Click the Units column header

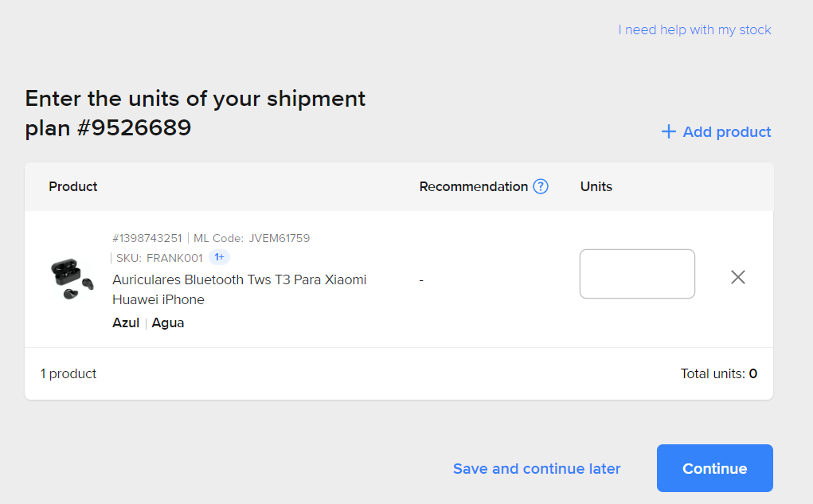pyautogui.click(x=596, y=186)
